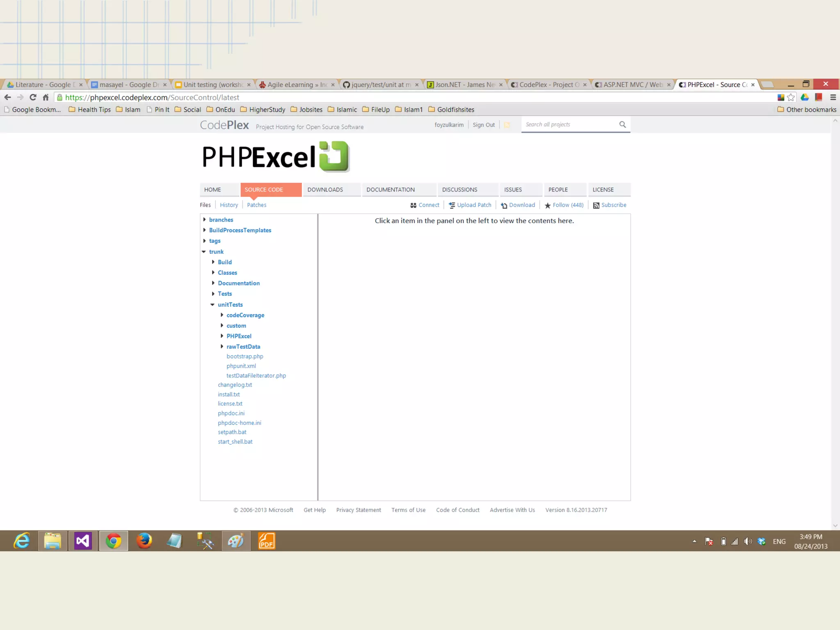
Task: Open the History sub-tab link
Action: 228,205
